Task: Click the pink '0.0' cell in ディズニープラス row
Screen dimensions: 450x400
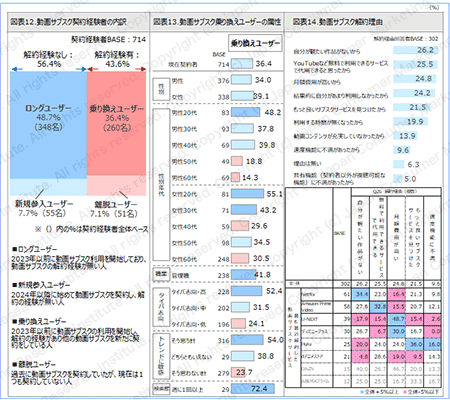Action: coord(433,331)
